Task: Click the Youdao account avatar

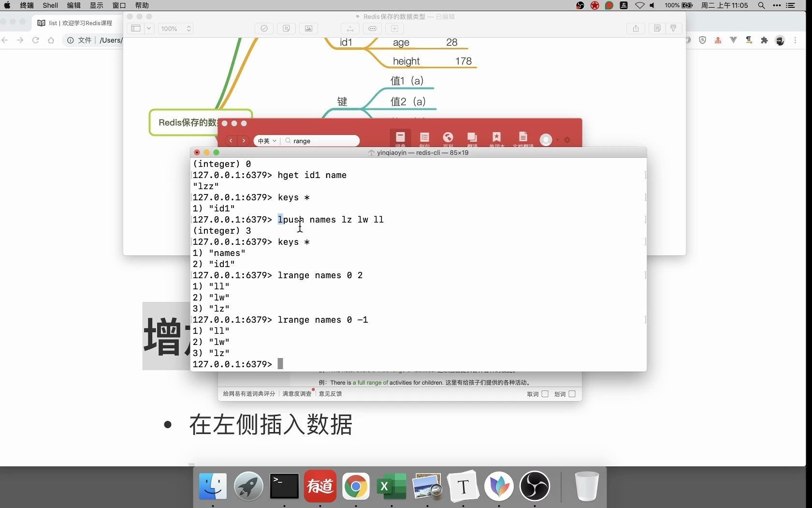Action: tap(547, 140)
